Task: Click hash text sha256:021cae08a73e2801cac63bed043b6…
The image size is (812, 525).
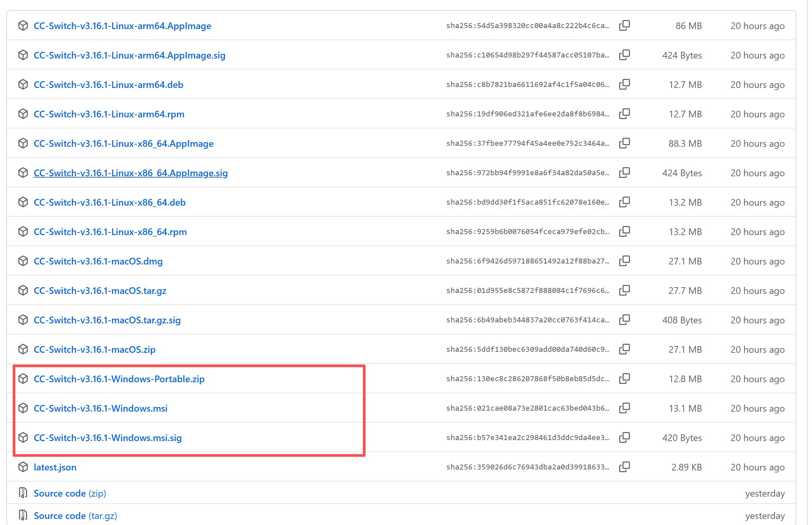Action: coord(528,408)
